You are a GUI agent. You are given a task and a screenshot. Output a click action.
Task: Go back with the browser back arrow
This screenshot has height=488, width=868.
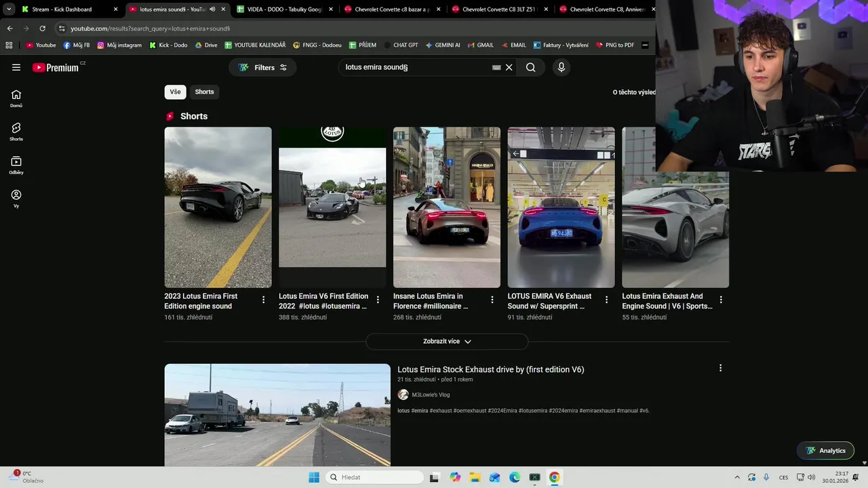point(9,28)
